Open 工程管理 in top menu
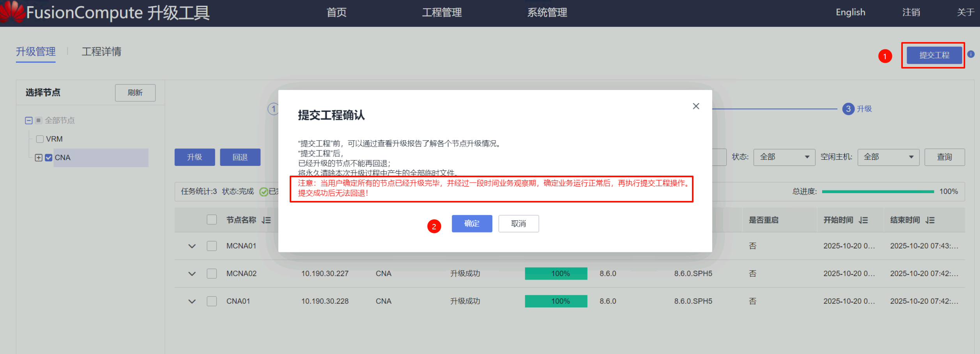Screen dimensions: 980x354 point(442,12)
